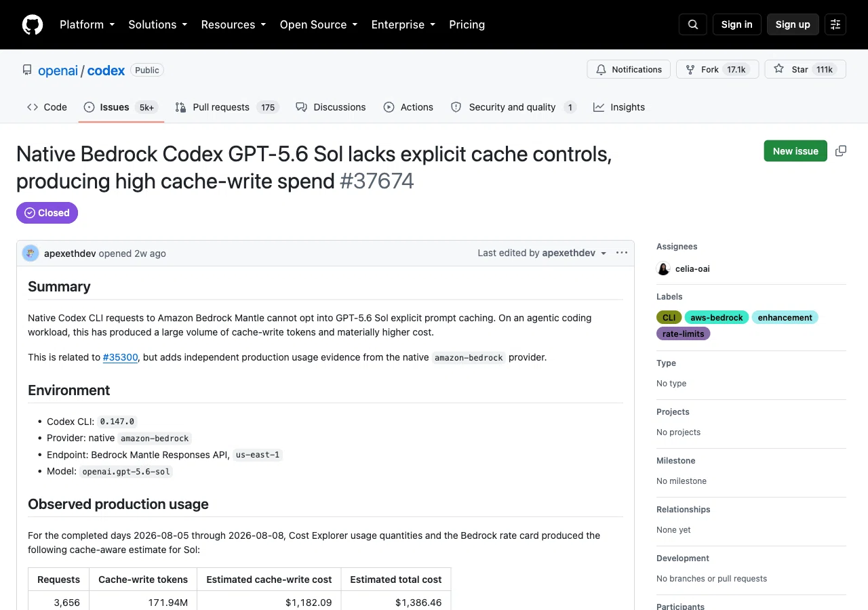Copy issue link using the copy icon
Screen dimensions: 868x610
coord(841,151)
